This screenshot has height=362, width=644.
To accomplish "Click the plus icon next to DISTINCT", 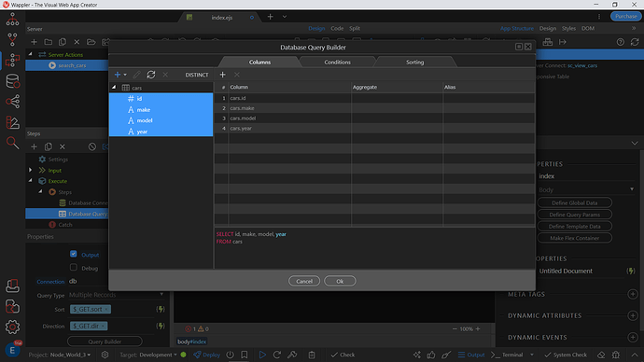I will click(223, 75).
